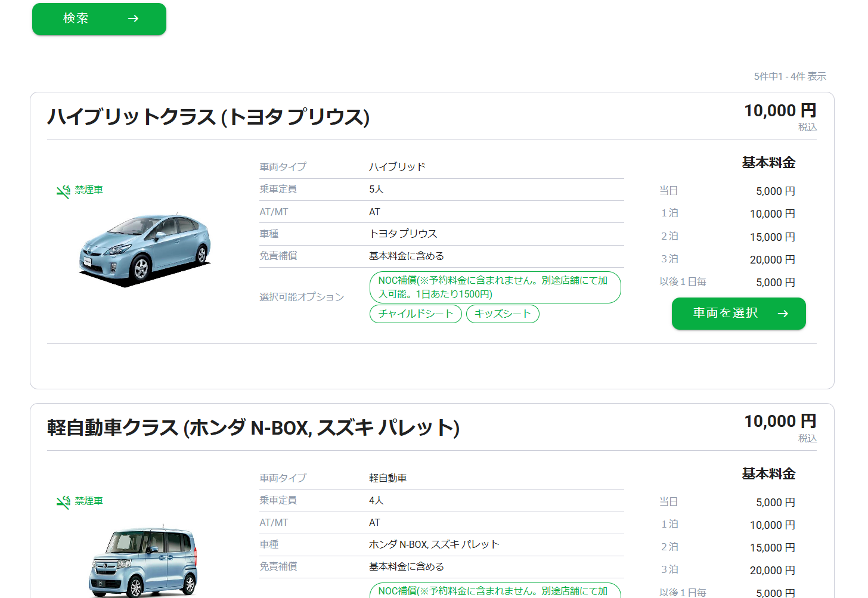This screenshot has height=598, width=868.
Task: Click the arrow icon on the 車両を選択 button
Action: (x=783, y=314)
